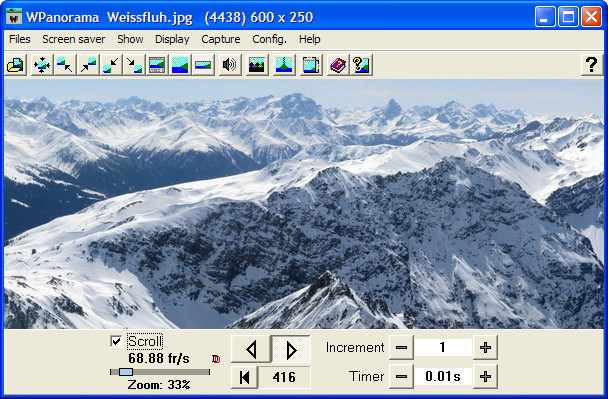Viewport: 608px width, 399px height.
Task: Click the Increment value field showing 1
Action: pos(443,347)
